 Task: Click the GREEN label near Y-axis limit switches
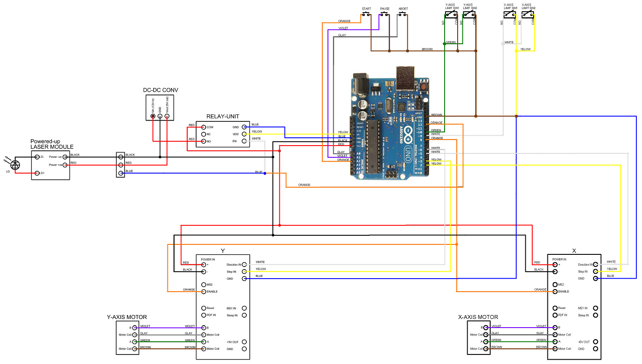tap(451, 42)
